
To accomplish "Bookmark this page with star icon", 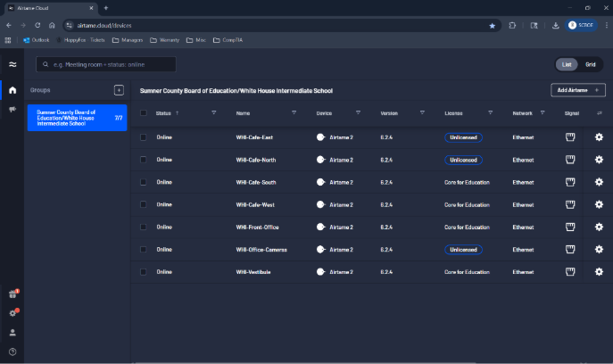I will pyautogui.click(x=493, y=26).
